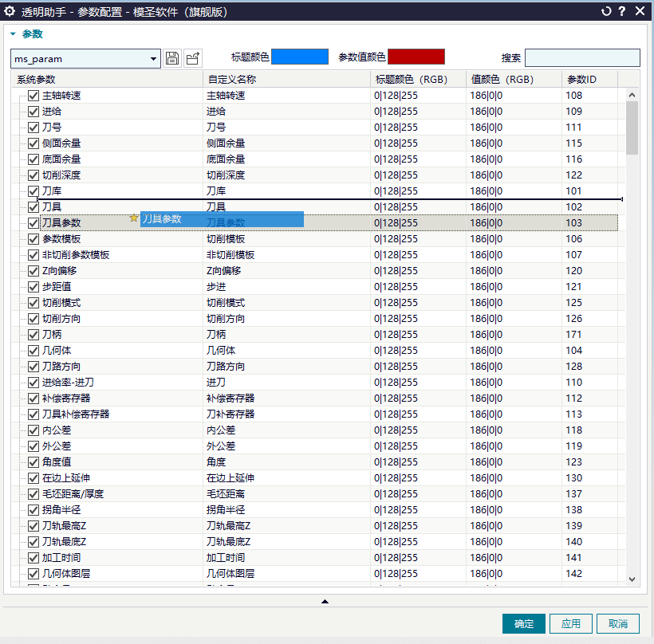Open the blue 标题颜色 swatch

tap(300, 57)
